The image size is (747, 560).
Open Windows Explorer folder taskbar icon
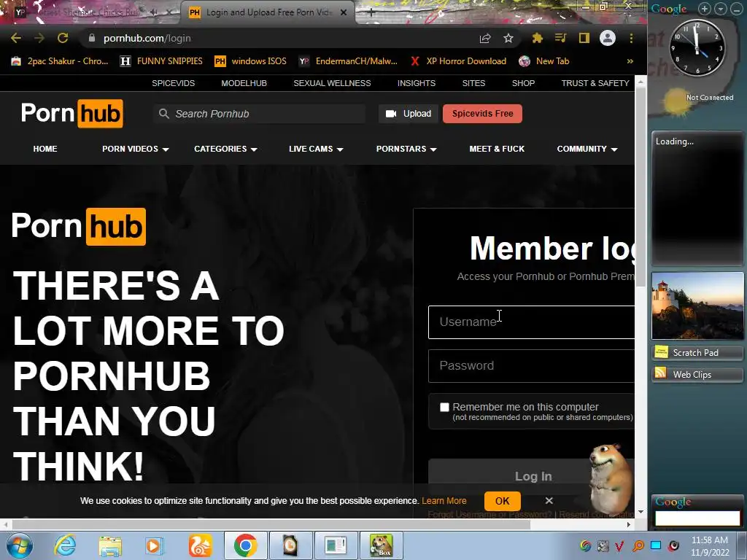tap(110, 545)
